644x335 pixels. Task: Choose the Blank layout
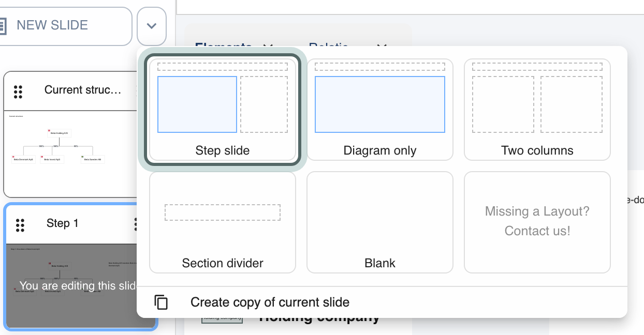pyautogui.click(x=380, y=222)
